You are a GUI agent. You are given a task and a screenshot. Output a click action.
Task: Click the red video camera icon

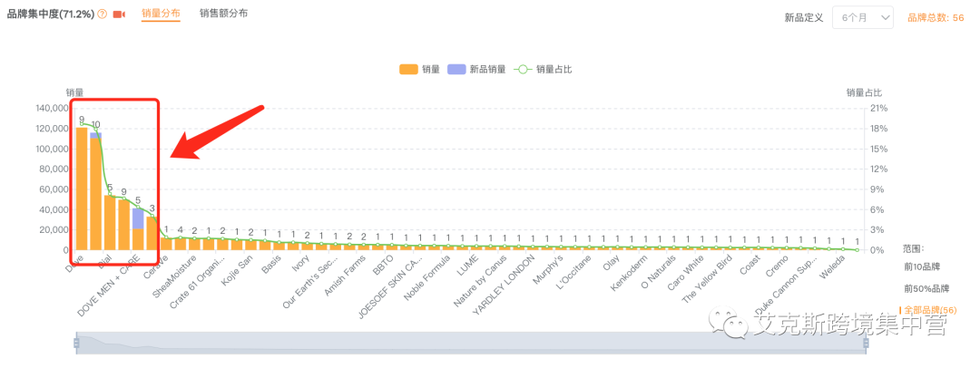tap(119, 15)
